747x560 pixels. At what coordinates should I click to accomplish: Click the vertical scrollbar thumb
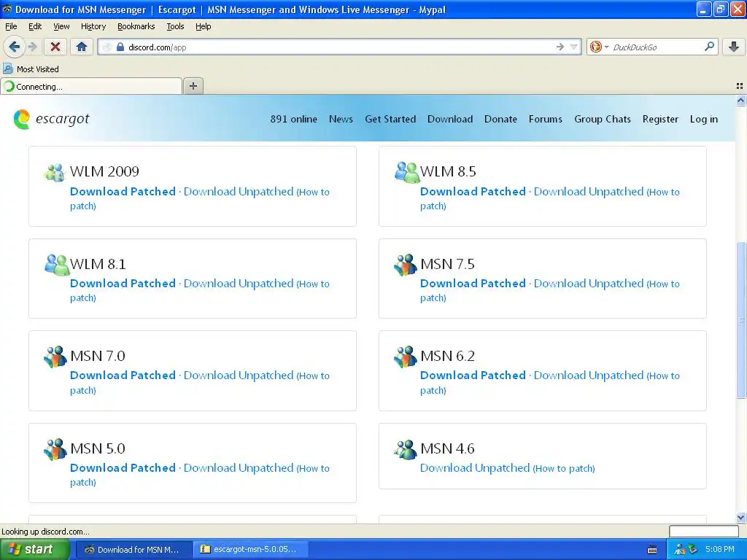pos(741,320)
